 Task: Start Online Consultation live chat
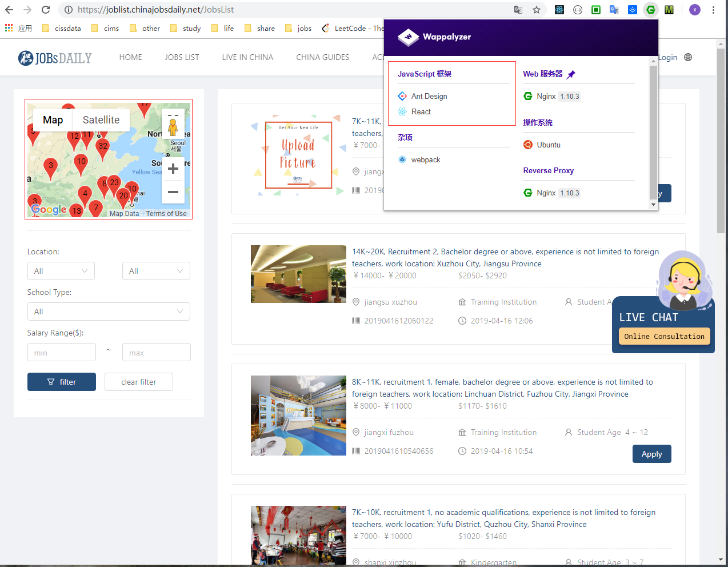[x=665, y=336]
